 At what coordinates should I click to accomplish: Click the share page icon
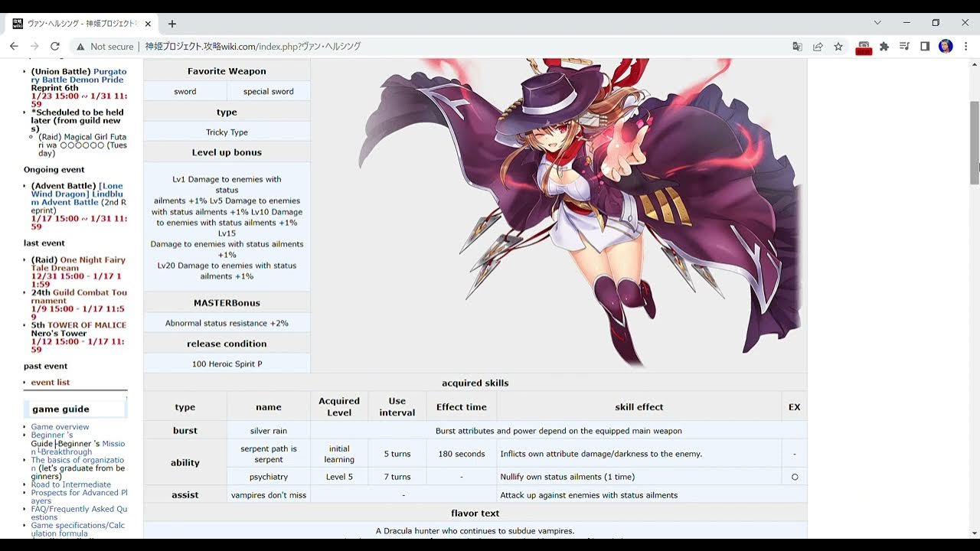pos(818,47)
